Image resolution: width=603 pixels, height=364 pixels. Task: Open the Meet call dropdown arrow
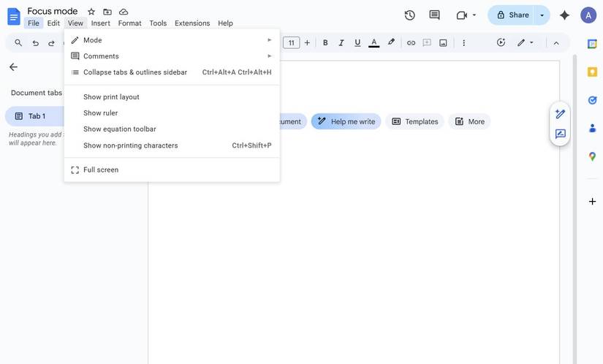pyautogui.click(x=474, y=15)
